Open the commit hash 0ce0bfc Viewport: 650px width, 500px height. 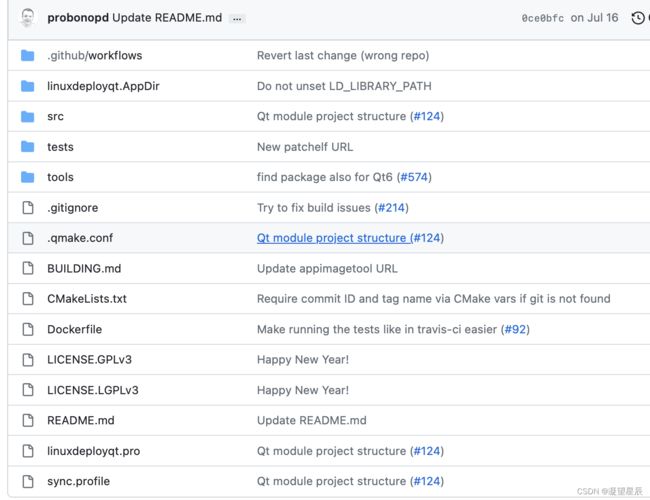coord(542,18)
